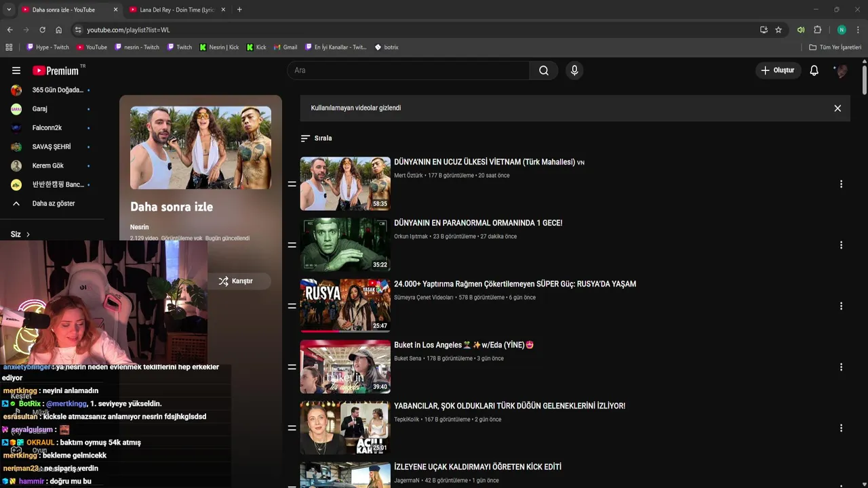Close the 'Kullanılamayan videolar gizlendi' banner
The height and width of the screenshot is (488, 868).
pyautogui.click(x=837, y=108)
